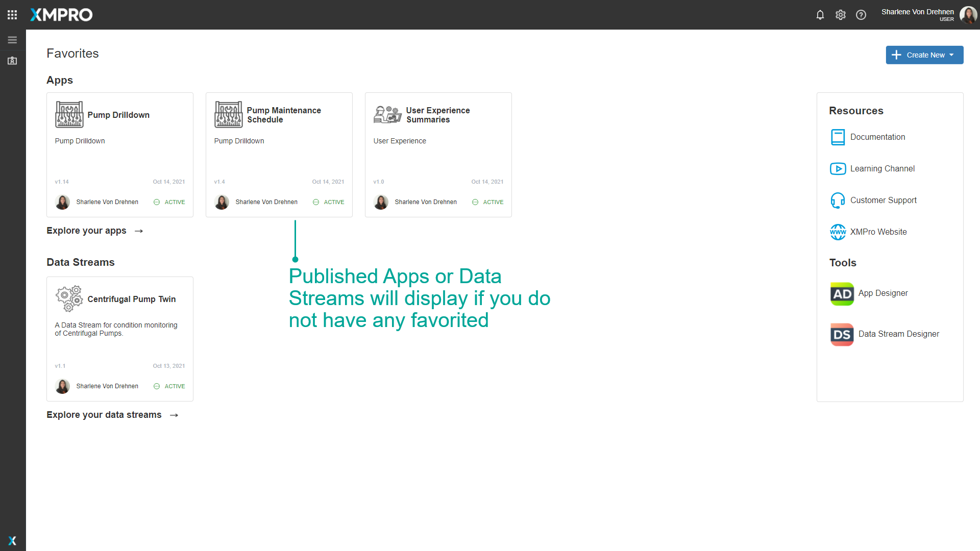Open the company icon in the sidebar
The image size is (980, 551).
click(12, 60)
